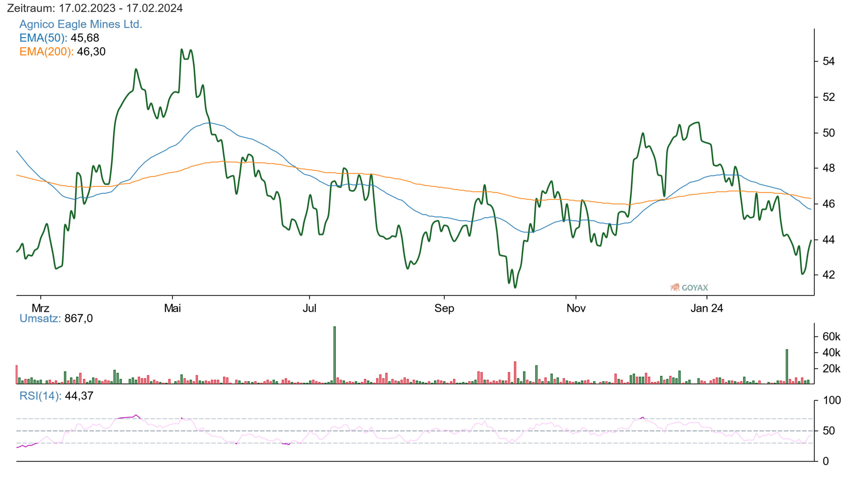Screen dimensions: 868x485
Task: Click the Umsatz volume label
Action: pos(40,318)
